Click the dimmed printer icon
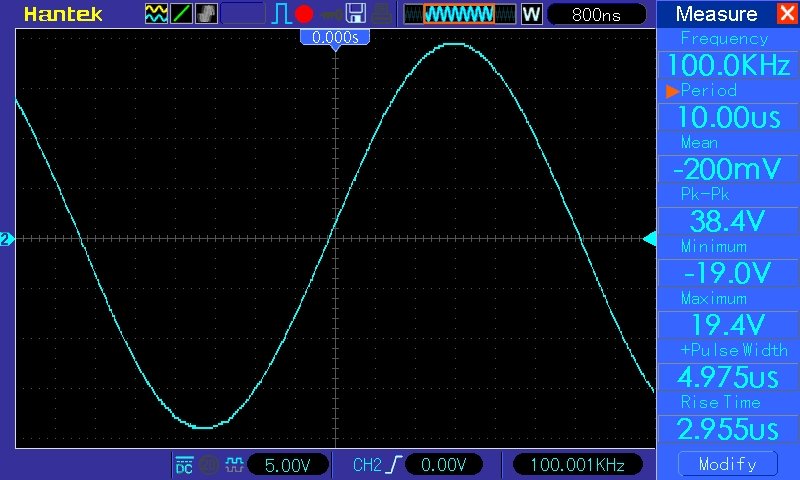Screen dimensions: 800x480 click(381, 14)
